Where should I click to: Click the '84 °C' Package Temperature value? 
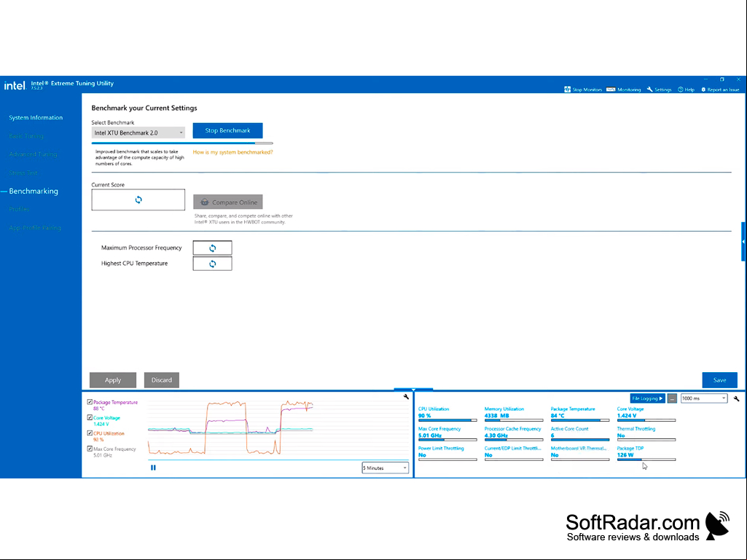coord(558,416)
